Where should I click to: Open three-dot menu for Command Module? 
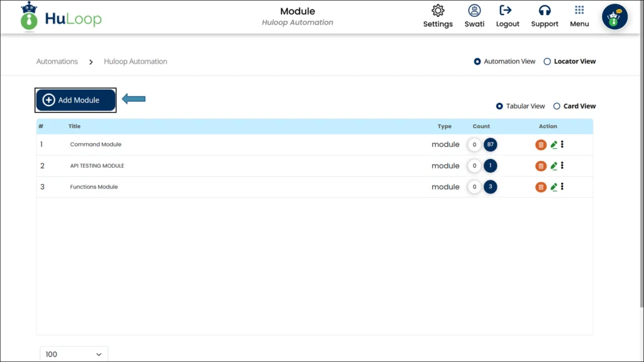tap(563, 145)
